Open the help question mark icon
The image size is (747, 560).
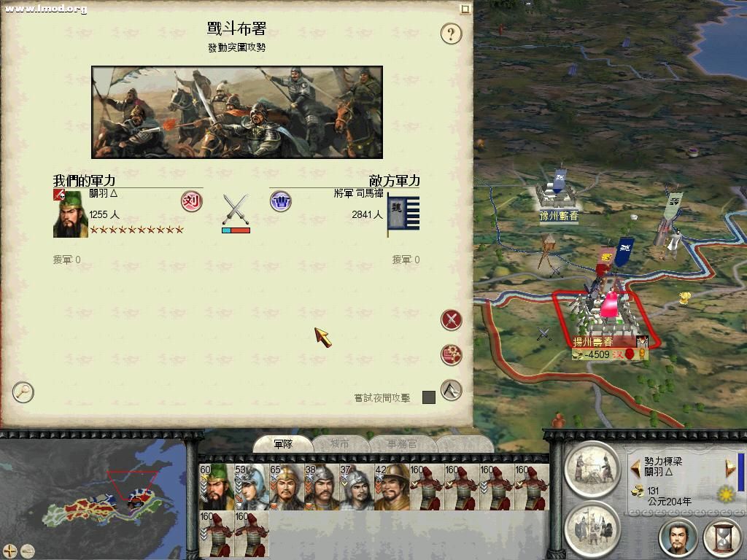[451, 34]
